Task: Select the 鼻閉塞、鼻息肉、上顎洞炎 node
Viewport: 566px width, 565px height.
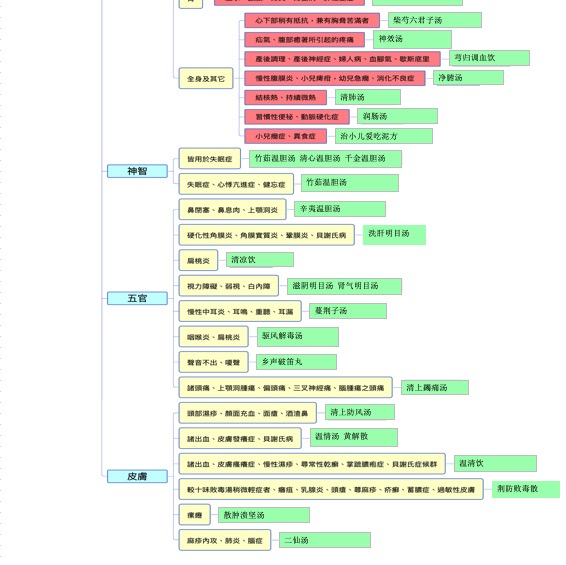Action: click(232, 209)
